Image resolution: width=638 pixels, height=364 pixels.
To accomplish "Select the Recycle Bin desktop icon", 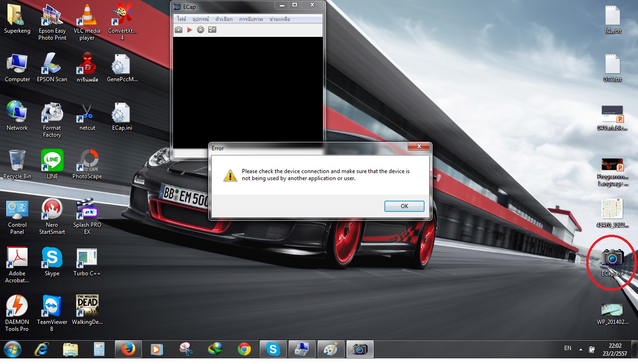I will click(17, 165).
